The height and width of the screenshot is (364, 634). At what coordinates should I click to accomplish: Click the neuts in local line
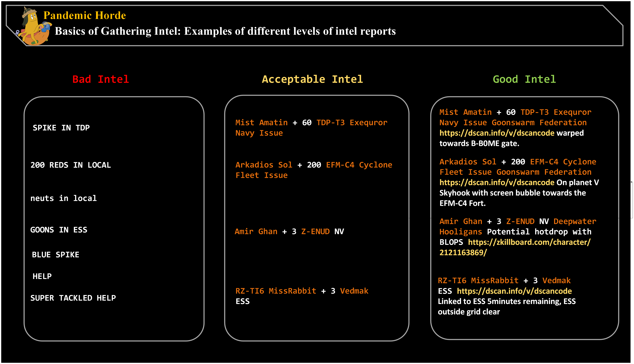(64, 198)
